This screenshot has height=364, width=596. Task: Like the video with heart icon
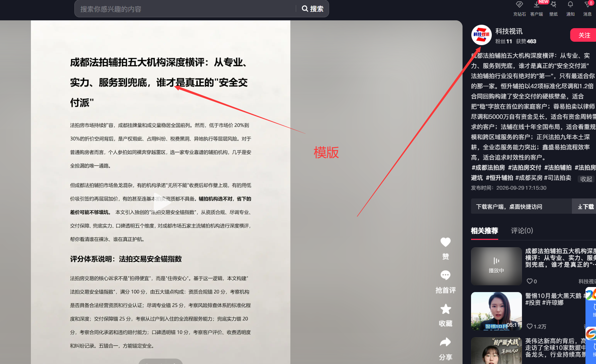(446, 243)
